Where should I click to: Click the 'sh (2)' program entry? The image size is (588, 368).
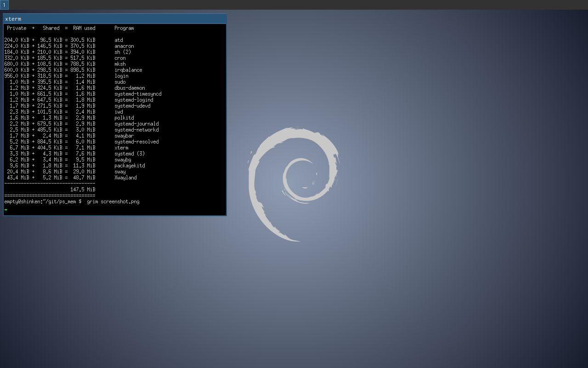click(x=123, y=52)
